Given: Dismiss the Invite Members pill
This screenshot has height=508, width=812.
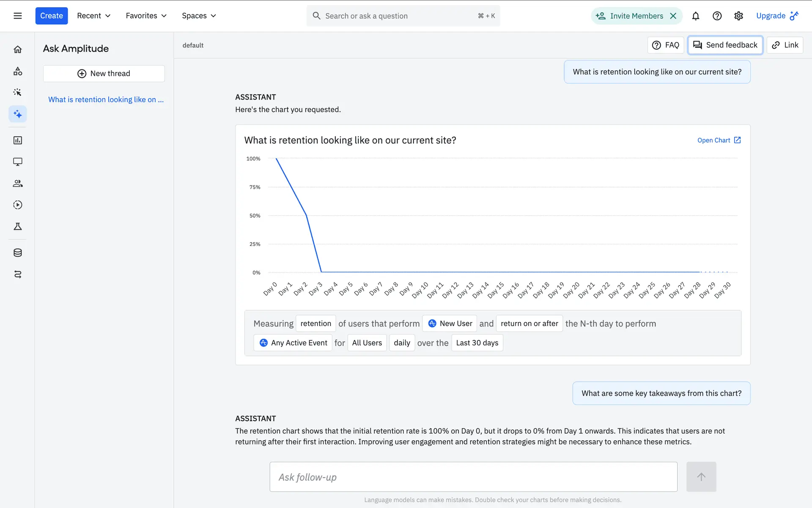Looking at the screenshot, I should click(x=673, y=16).
